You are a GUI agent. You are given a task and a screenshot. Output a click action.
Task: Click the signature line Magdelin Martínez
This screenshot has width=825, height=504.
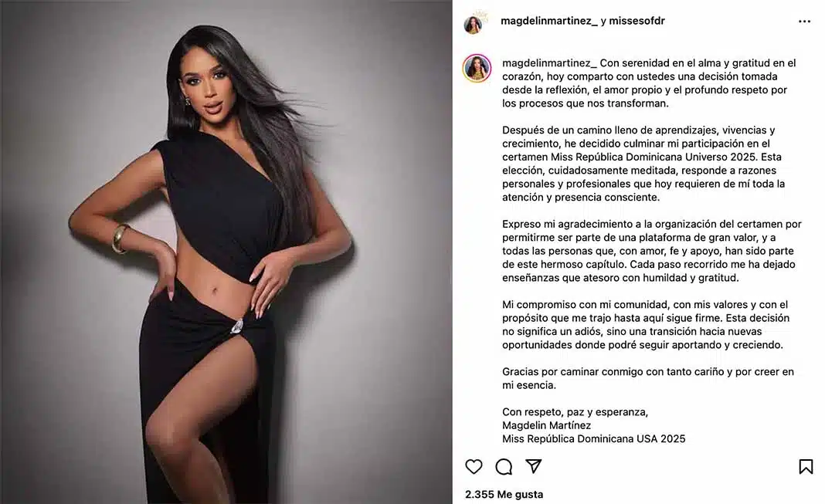(x=546, y=425)
